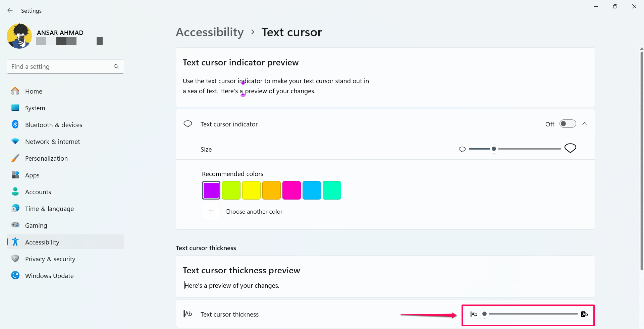Select the purple recommended color
This screenshot has height=329, width=644.
(x=211, y=190)
